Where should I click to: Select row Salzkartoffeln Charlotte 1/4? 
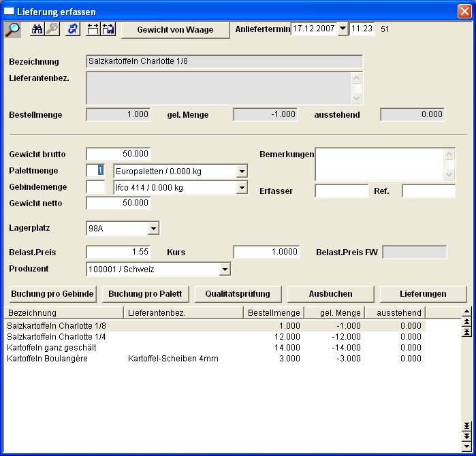click(215, 337)
